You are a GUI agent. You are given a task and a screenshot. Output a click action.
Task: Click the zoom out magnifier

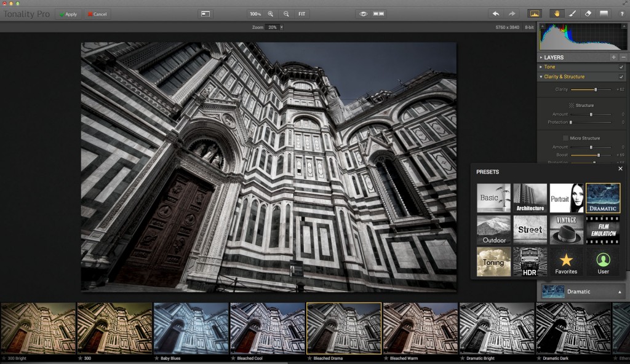[286, 14]
